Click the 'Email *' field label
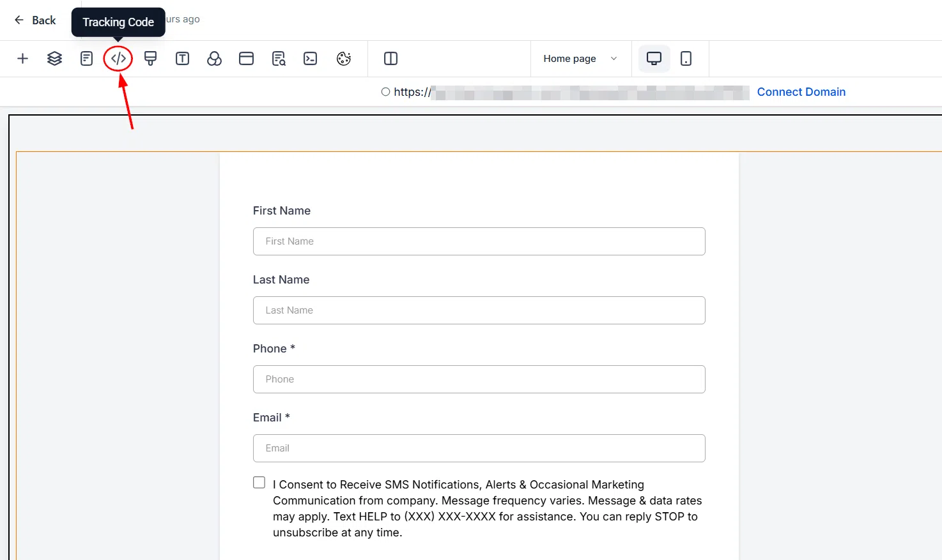Viewport: 942px width, 560px height. click(272, 418)
